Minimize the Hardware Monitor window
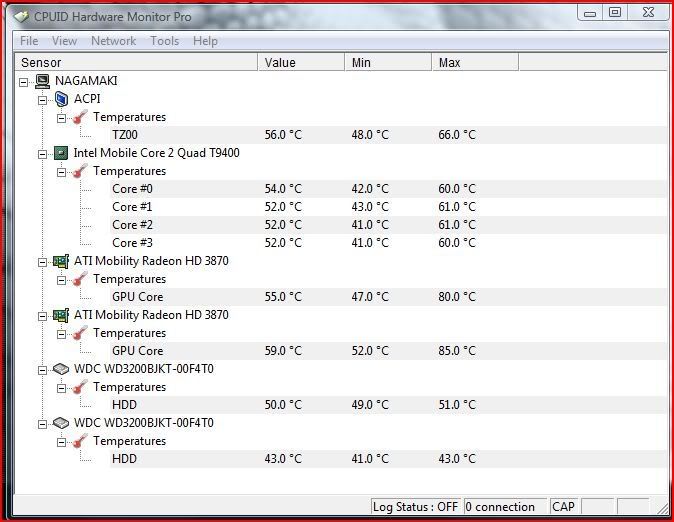The height and width of the screenshot is (522, 674). click(590, 13)
